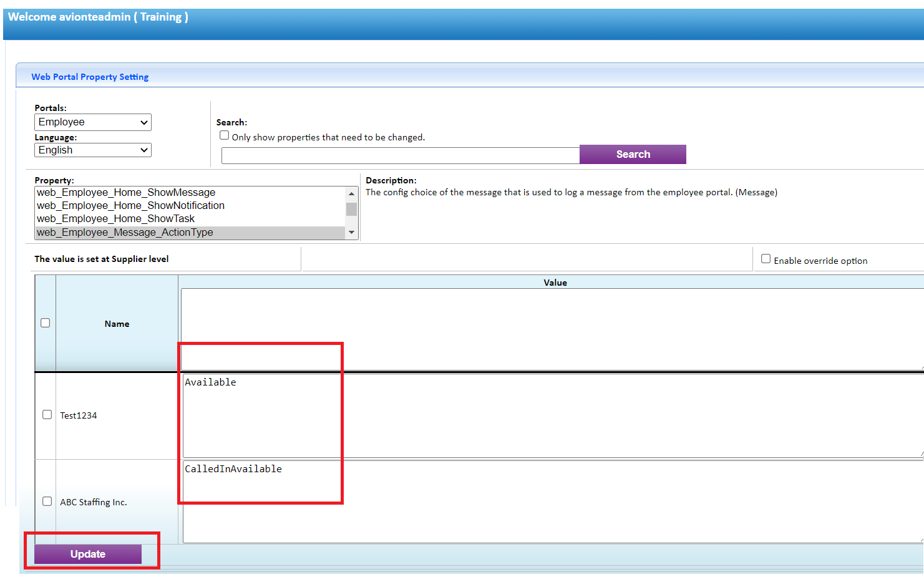This screenshot has height=577, width=924.
Task: Select web_Employee_Home_ShowNotification in Property list
Action: [190, 205]
